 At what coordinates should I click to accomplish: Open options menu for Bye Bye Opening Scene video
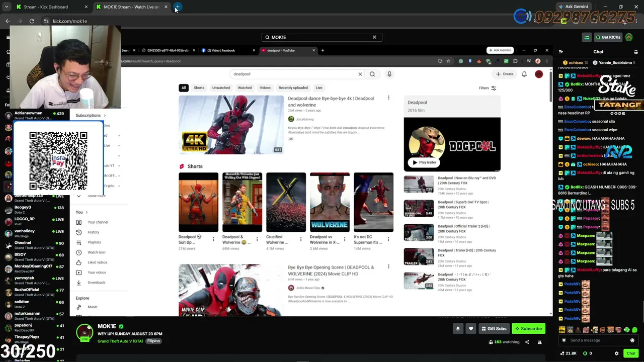388,266
